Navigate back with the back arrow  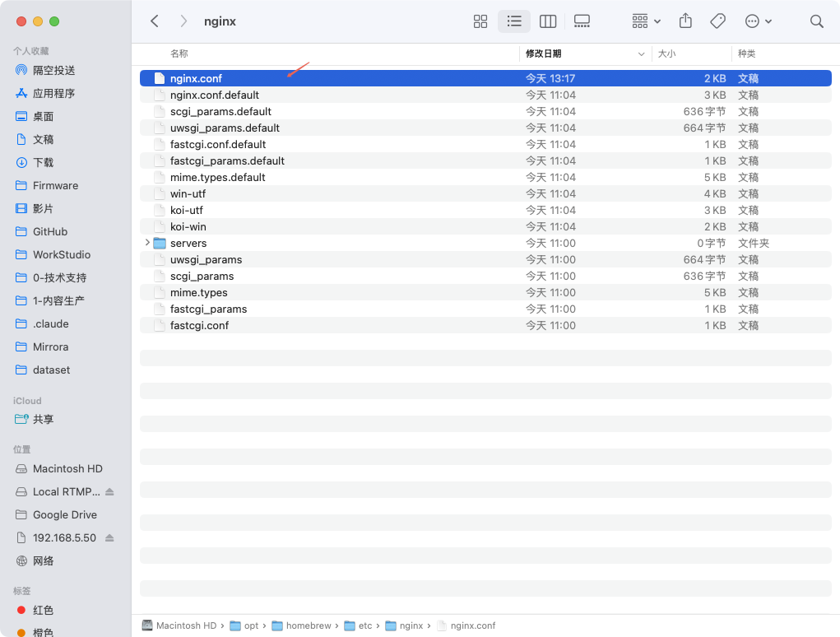(154, 21)
